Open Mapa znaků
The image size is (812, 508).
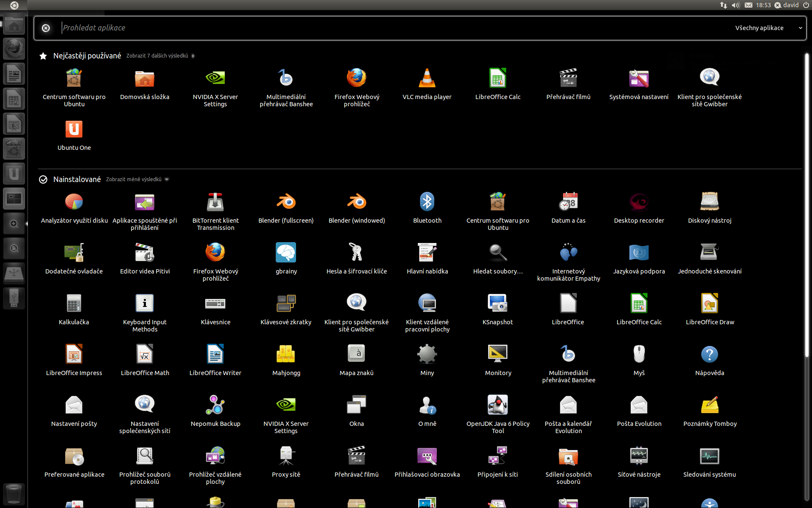pos(357,360)
